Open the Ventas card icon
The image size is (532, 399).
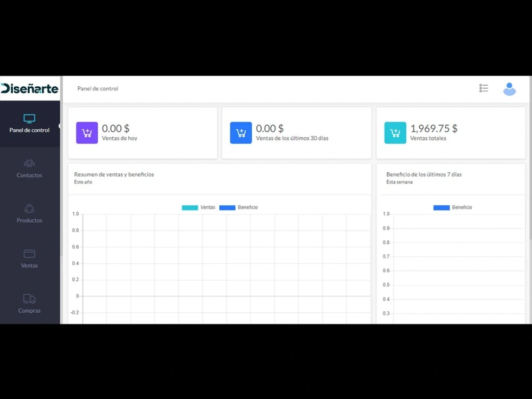tap(29, 254)
